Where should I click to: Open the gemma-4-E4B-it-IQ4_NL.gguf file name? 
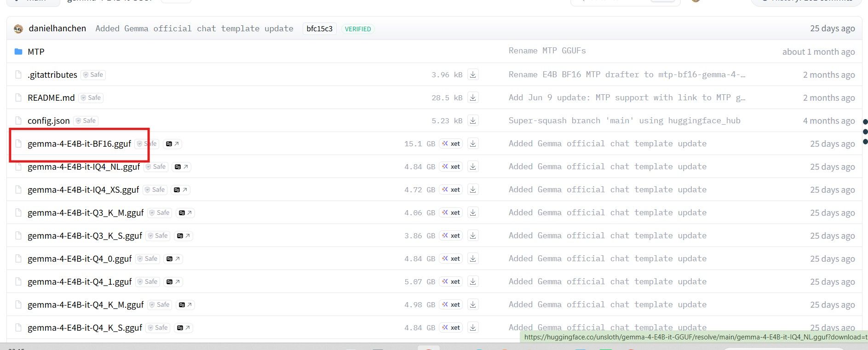pos(84,166)
